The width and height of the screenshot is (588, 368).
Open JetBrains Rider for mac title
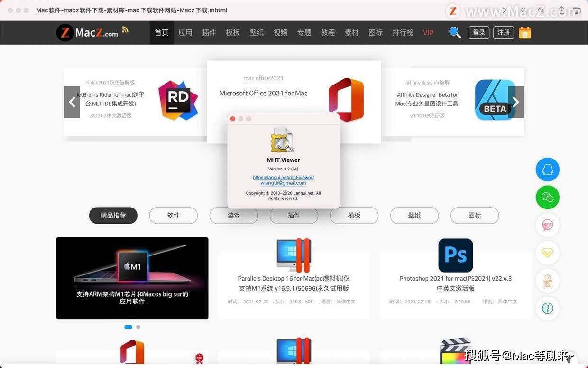pyautogui.click(x=110, y=99)
